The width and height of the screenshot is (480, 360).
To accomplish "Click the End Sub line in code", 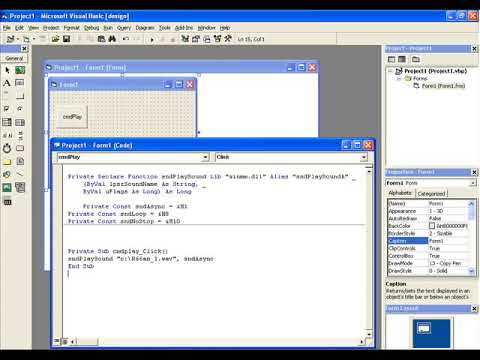I will tap(81, 266).
